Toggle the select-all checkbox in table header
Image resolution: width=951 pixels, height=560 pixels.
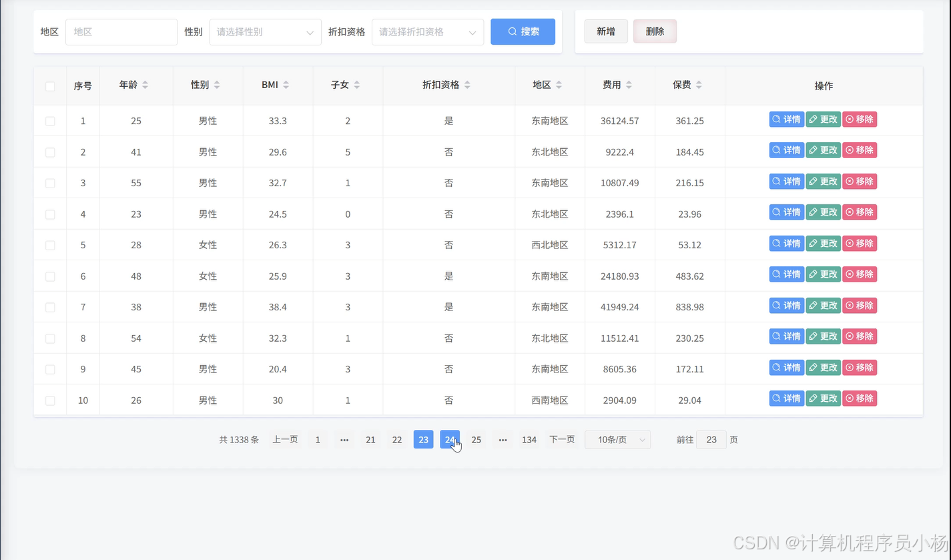point(50,86)
